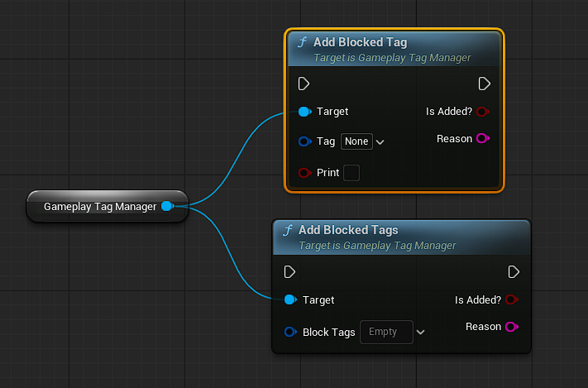Viewport: 588px width, 388px height.
Task: Click the Block Tags input pin
Action: tap(289, 332)
